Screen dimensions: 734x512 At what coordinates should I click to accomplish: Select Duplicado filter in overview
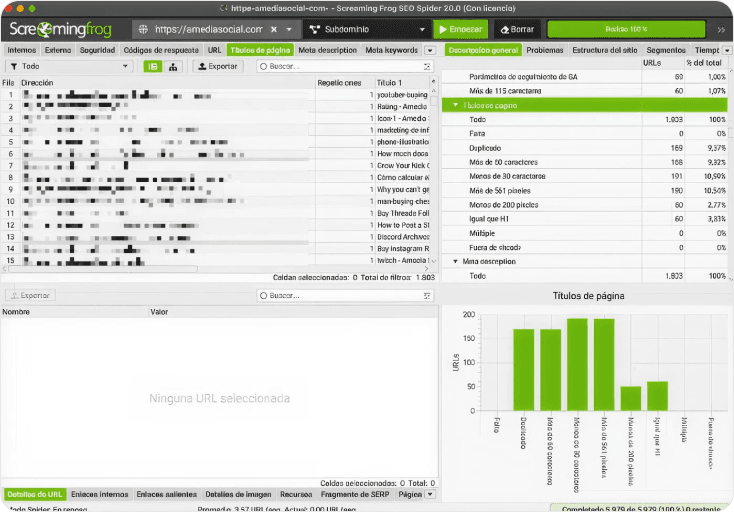coord(585,148)
